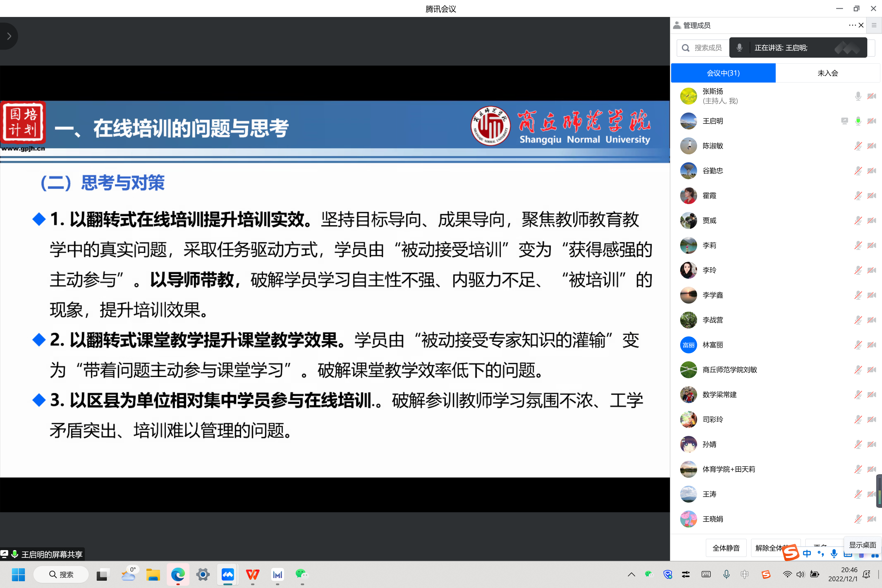Open WeChat from the taskbar
This screenshot has width=882, height=588.
point(302,574)
